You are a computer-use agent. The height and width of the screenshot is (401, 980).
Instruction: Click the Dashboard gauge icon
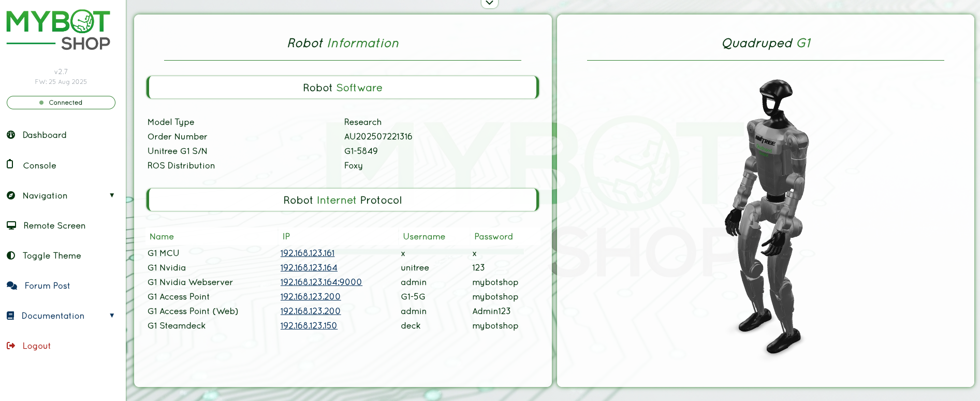point(11,135)
